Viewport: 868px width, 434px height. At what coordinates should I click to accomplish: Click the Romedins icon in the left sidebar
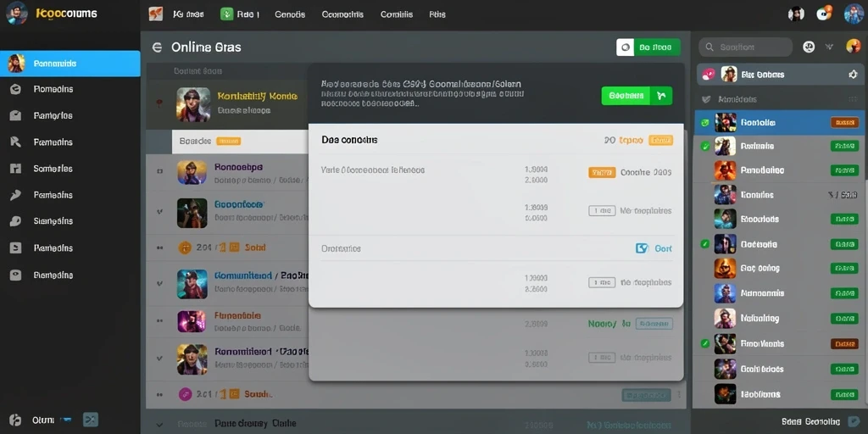[x=15, y=89]
